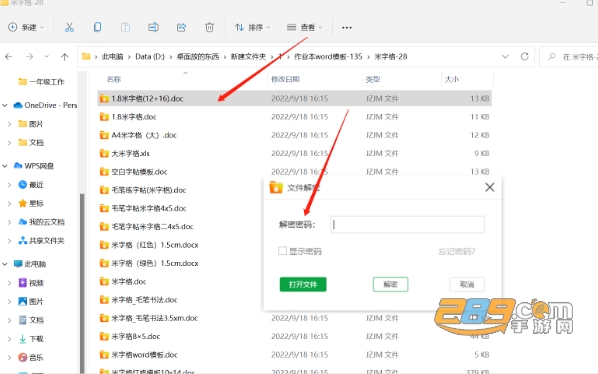598x374 pixels.
Task: Click the Copy icon in toolbar
Action: coord(97,27)
